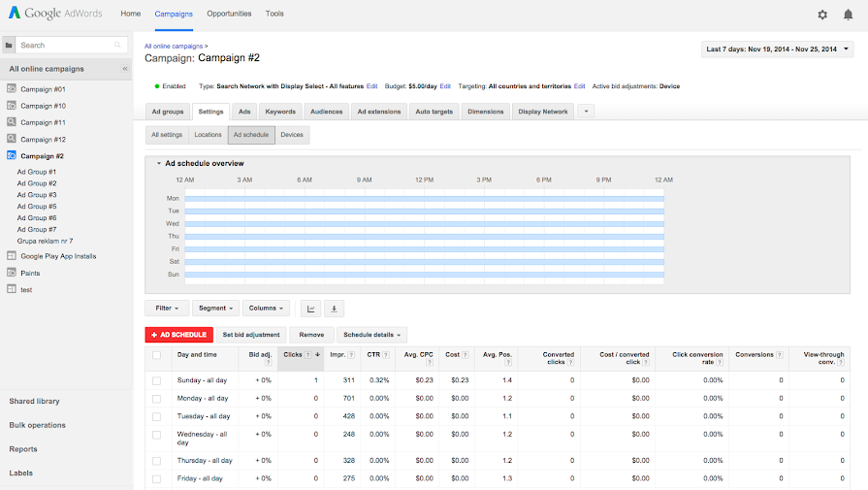Click the sort arrow in Clicks column

318,354
